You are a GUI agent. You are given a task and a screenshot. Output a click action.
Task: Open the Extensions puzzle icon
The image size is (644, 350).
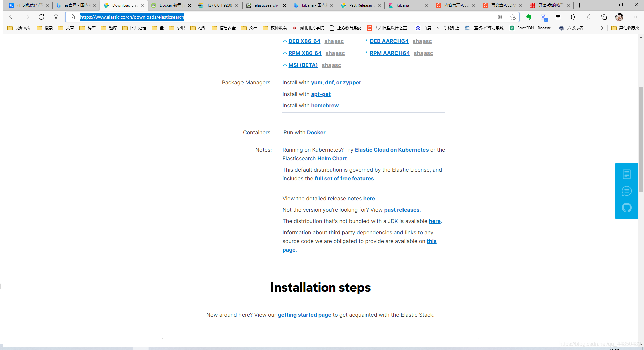coord(573,17)
